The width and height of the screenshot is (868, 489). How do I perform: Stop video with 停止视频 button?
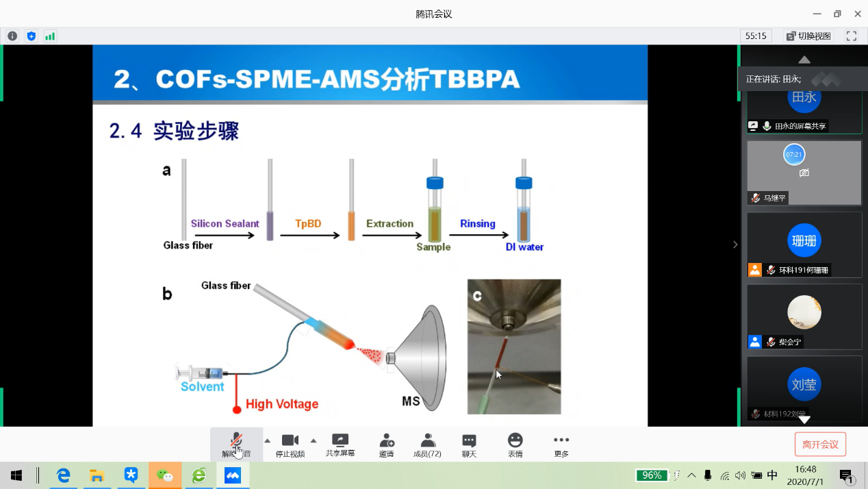[290, 444]
